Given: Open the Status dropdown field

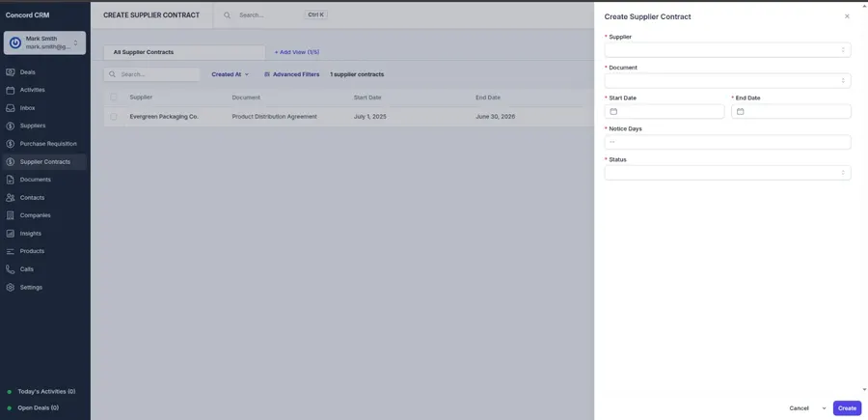Looking at the screenshot, I should 727,173.
